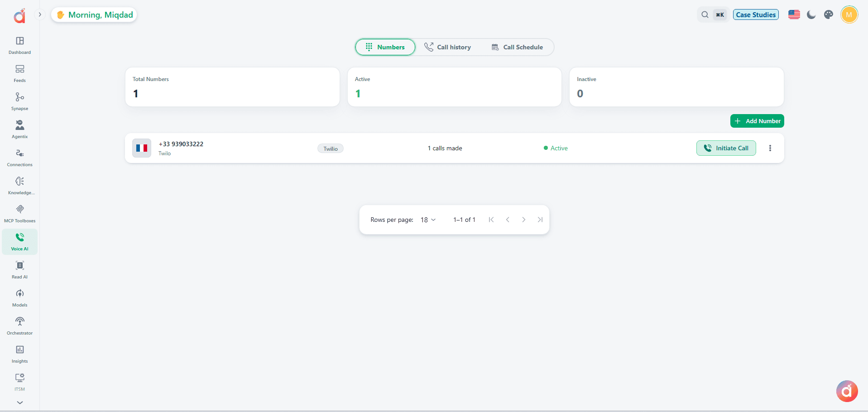Open the Case Studies link
Image resolution: width=868 pixels, height=412 pixels.
[756, 15]
